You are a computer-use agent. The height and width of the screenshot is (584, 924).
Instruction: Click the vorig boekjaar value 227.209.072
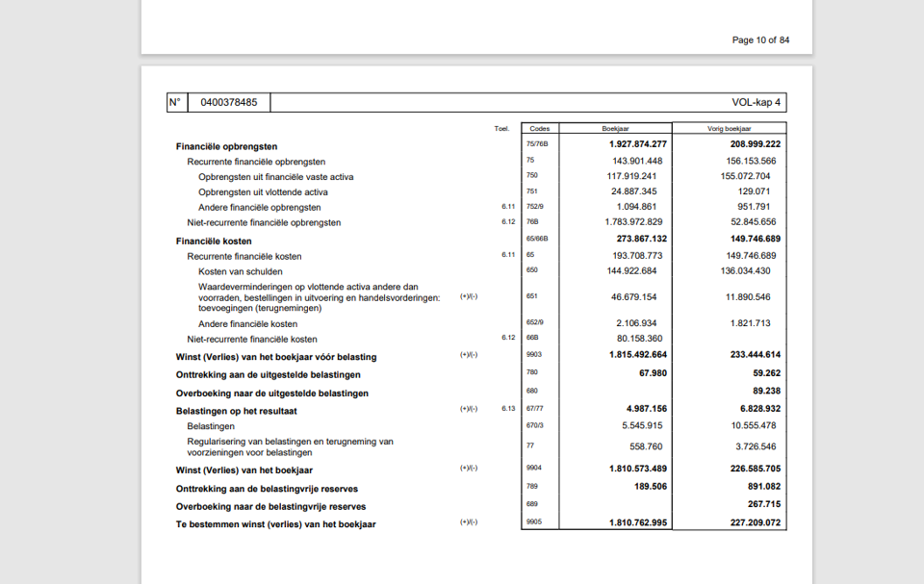coord(757,522)
